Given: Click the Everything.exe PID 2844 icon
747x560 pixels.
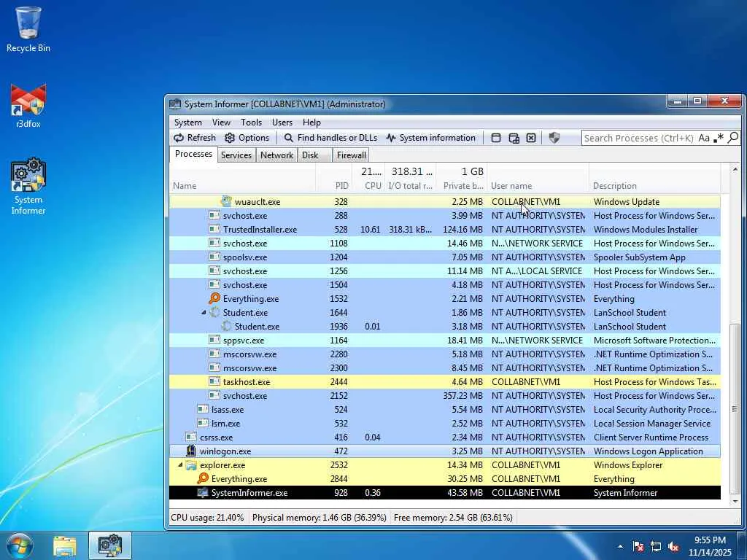Looking at the screenshot, I should click(x=203, y=478).
